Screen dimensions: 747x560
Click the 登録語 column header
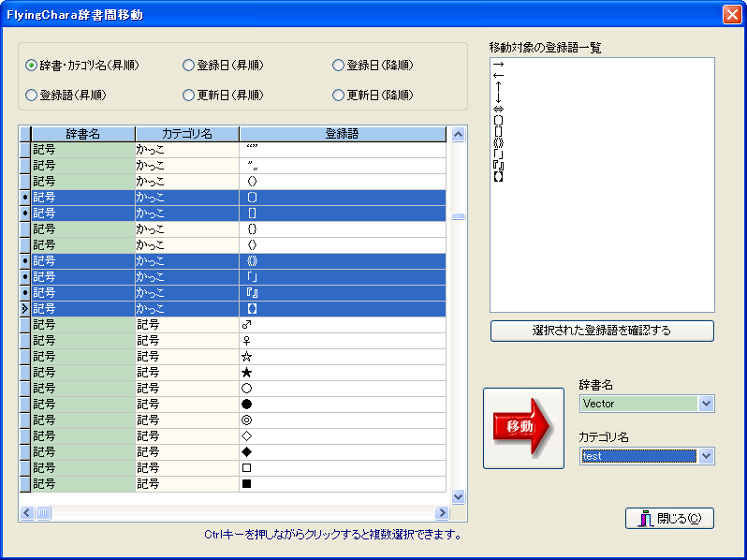(343, 134)
